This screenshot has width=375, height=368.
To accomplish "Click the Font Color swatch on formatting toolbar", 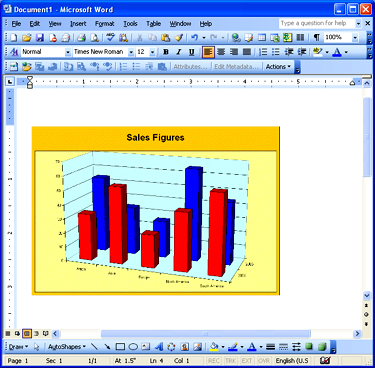I will point(337,52).
